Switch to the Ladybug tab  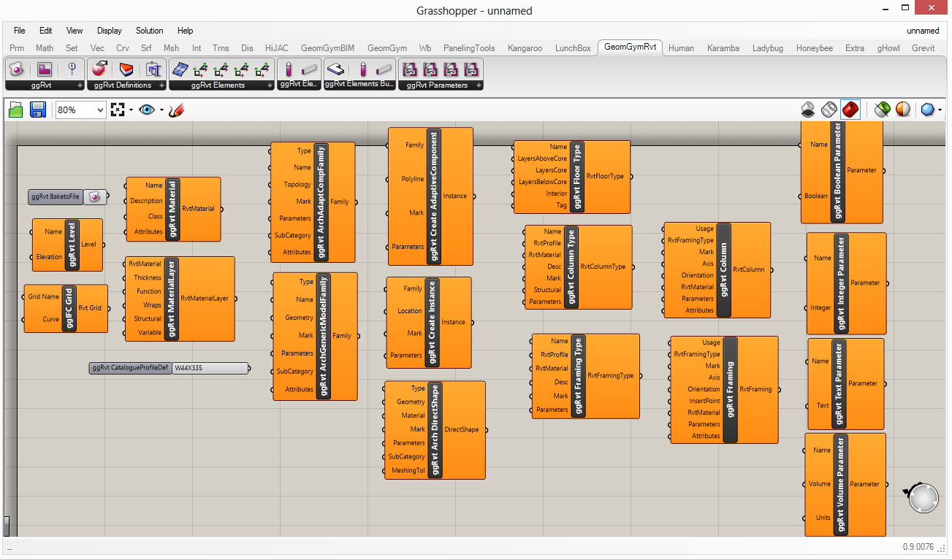768,48
